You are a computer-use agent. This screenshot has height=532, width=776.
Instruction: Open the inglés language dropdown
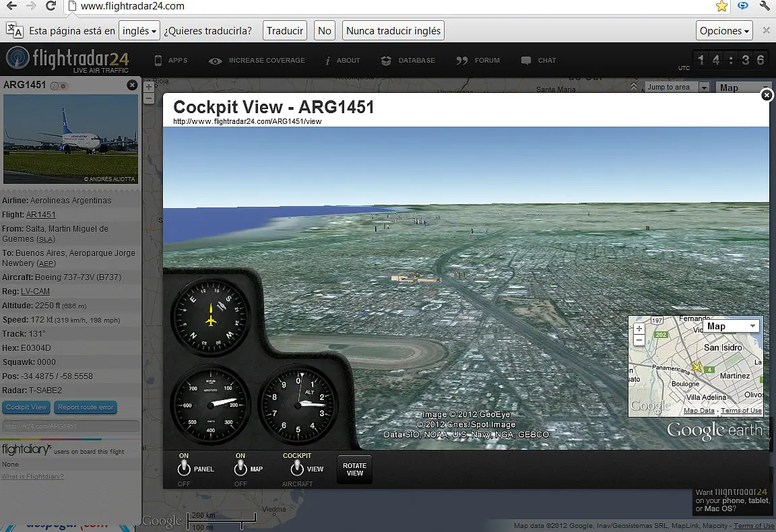(x=139, y=31)
